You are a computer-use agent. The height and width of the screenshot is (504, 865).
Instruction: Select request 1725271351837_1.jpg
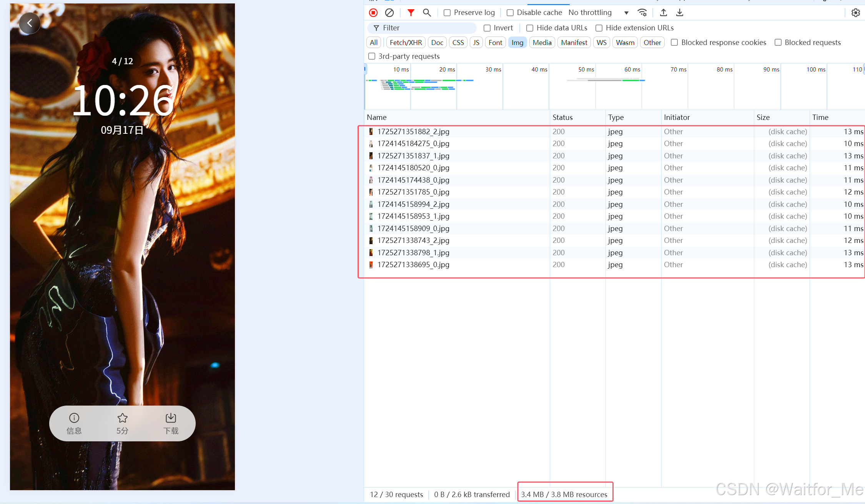[x=614, y=156]
